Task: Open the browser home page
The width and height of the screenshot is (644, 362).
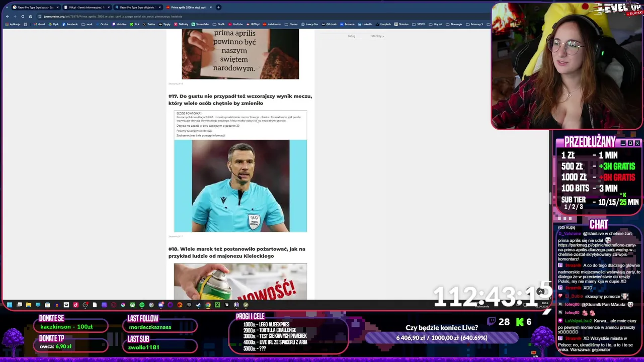Action: [30, 17]
